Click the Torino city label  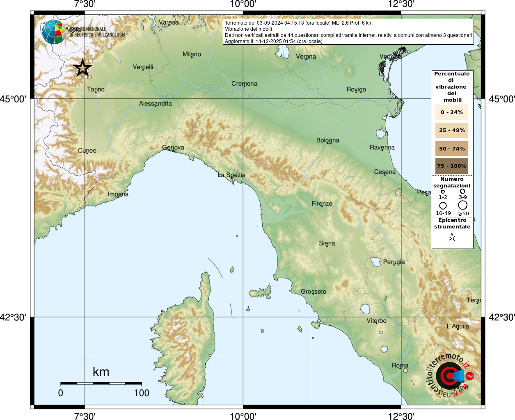pyautogui.click(x=96, y=89)
